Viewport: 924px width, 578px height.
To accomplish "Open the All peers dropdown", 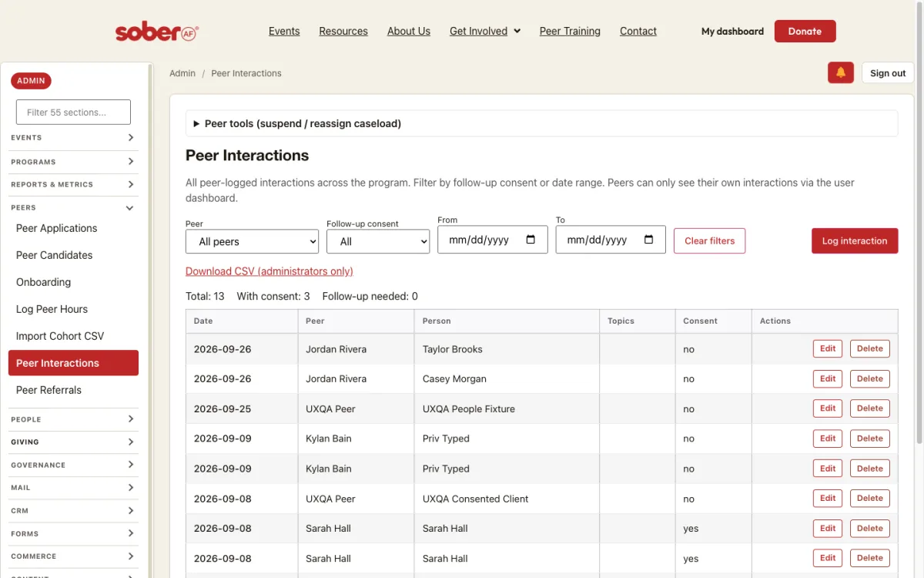I will coord(252,241).
